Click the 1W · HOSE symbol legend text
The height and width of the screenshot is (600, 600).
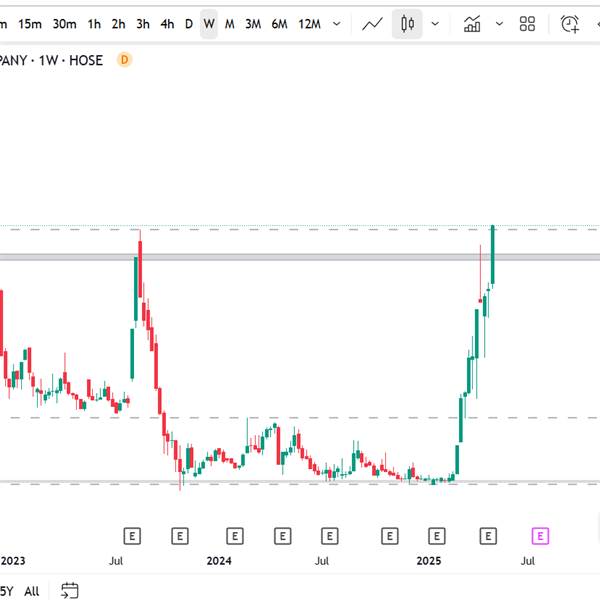tap(71, 60)
